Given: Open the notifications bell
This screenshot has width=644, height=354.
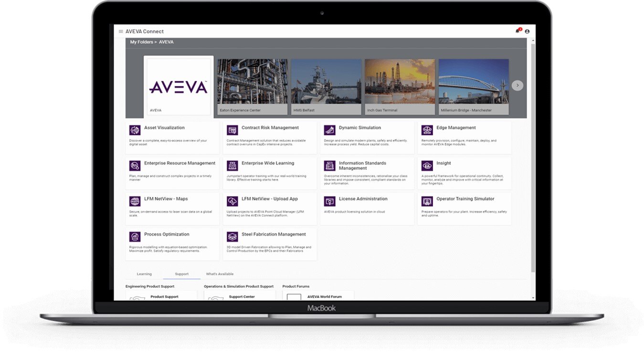Looking at the screenshot, I should [517, 31].
